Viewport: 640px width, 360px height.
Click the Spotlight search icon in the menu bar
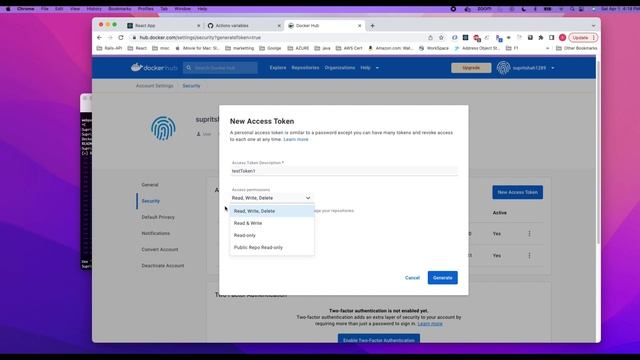coord(572,9)
